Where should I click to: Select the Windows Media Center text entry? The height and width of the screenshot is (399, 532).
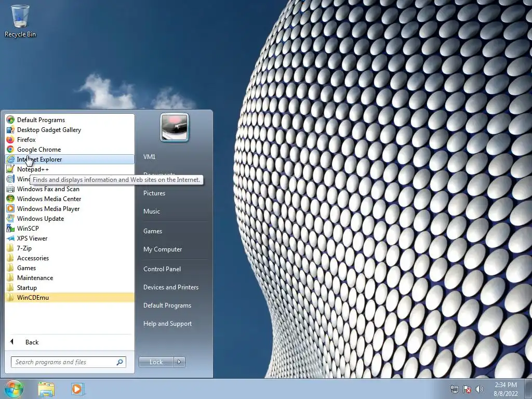point(49,199)
